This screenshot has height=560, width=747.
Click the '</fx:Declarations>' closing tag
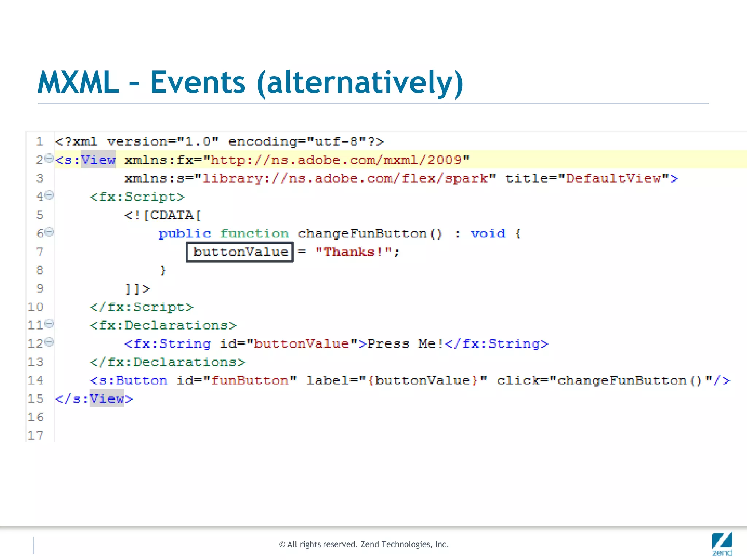coord(168,362)
